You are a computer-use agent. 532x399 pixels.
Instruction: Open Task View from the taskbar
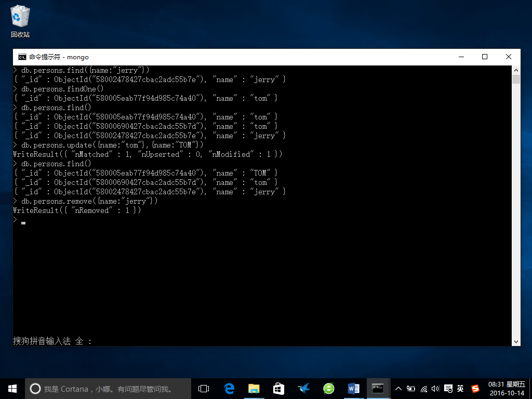204,389
